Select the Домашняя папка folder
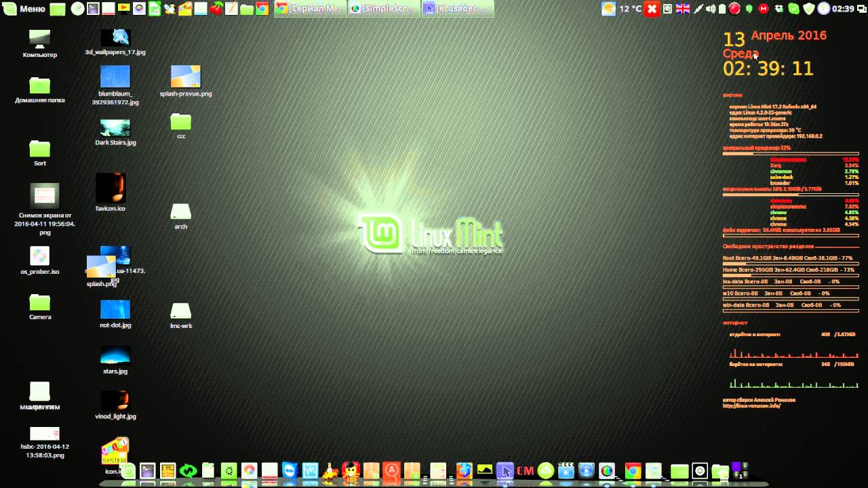This screenshot has height=488, width=868. coord(40,90)
